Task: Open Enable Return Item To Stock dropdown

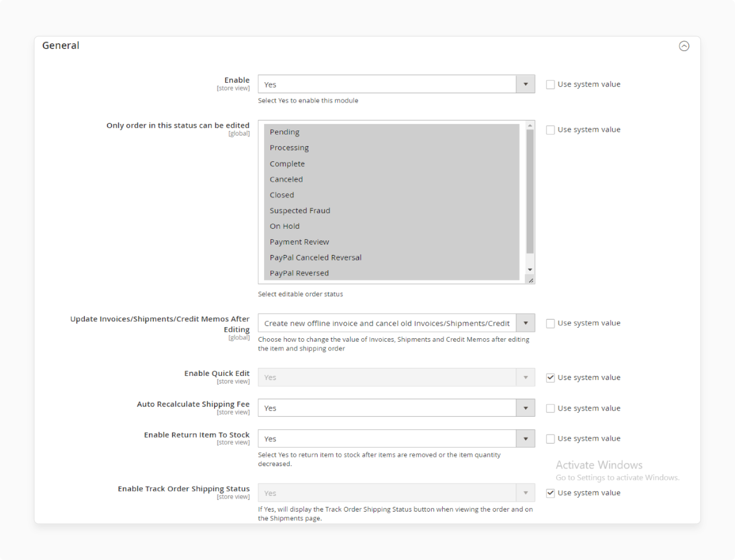Action: [396, 439]
